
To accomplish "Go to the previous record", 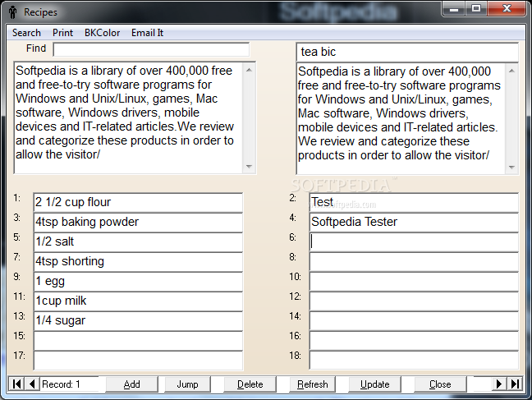I will [x=32, y=384].
